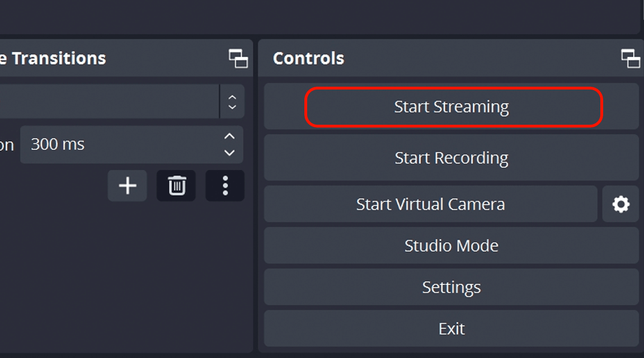Click inside the 300 ms duration field

[112, 144]
